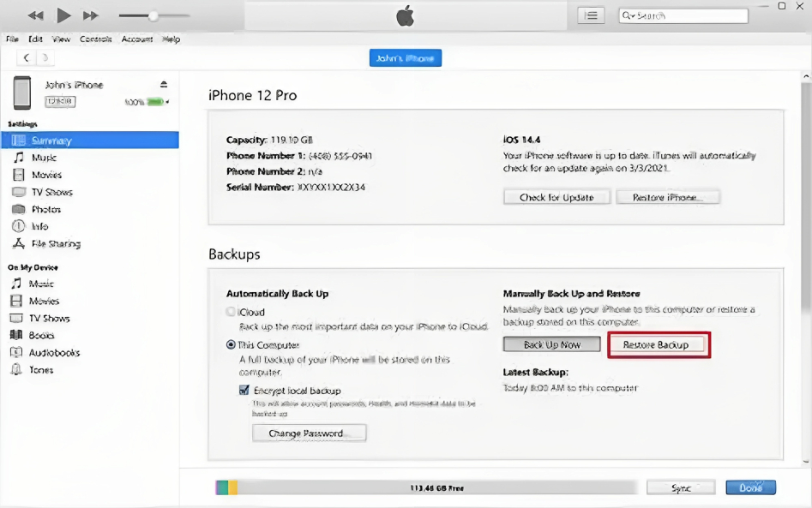Click the Photos camera icon in sidebar
Image resolution: width=812 pixels, height=508 pixels.
tap(19, 209)
